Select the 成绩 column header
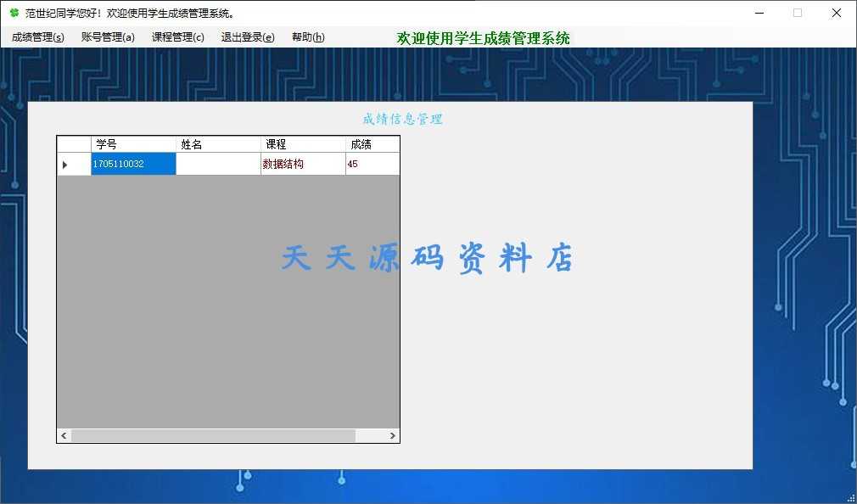 pyautogui.click(x=372, y=144)
